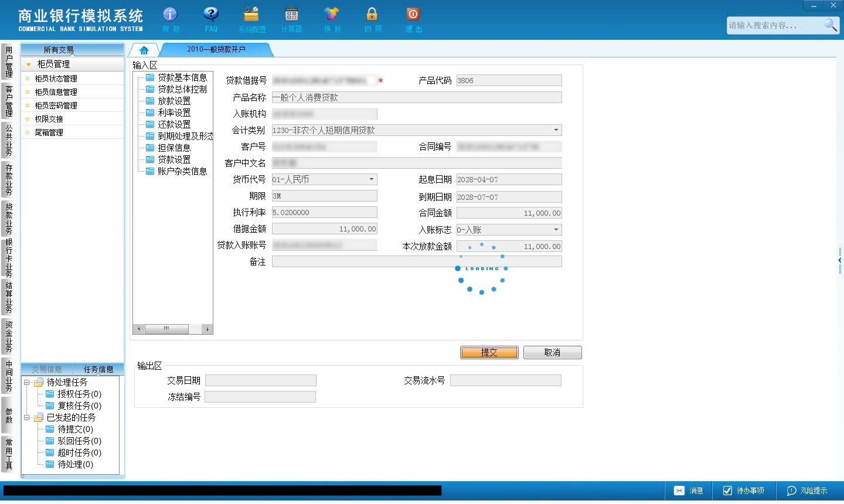Open the 货币代号 dropdown
This screenshot has width=844, height=504.
372,179
